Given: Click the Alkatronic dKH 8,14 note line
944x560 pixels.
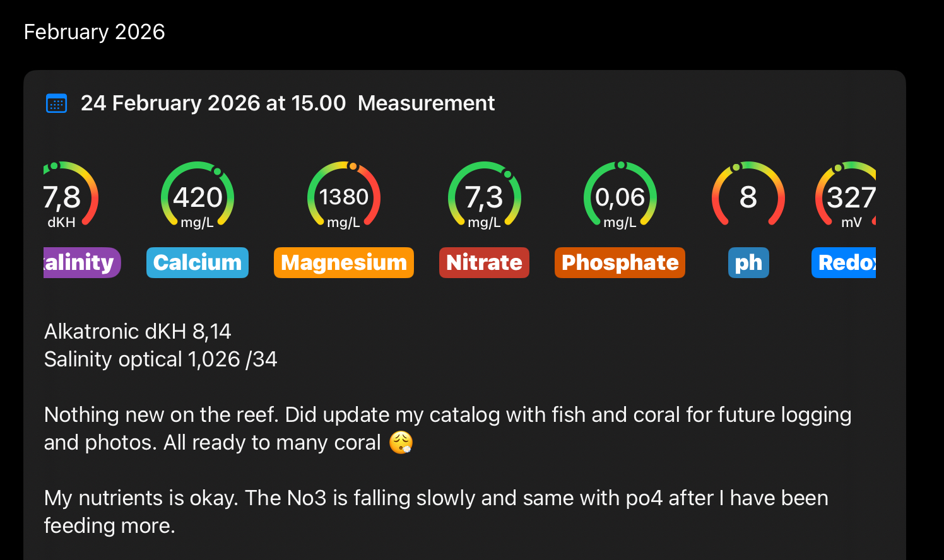Looking at the screenshot, I should pyautogui.click(x=138, y=332).
